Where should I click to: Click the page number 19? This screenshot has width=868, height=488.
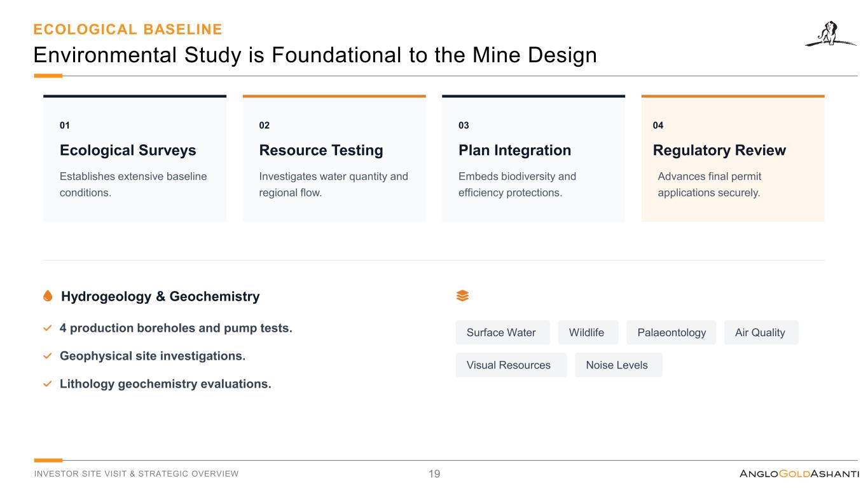pos(434,474)
